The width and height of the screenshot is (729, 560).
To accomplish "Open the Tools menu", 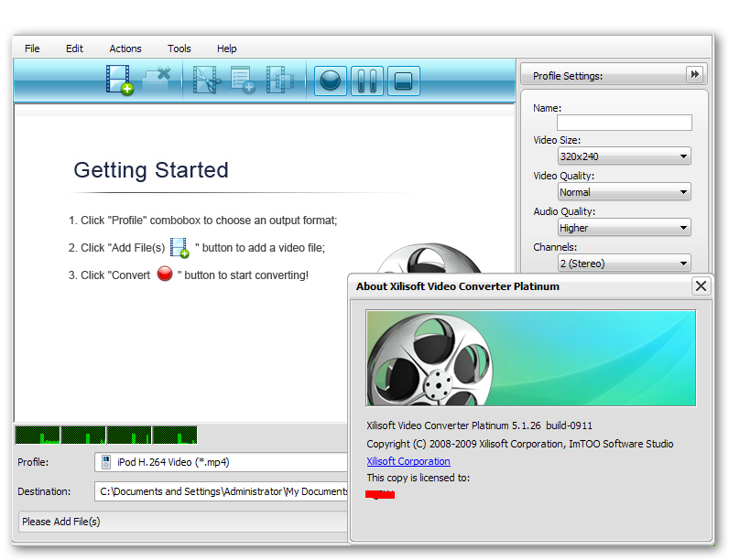I will (x=179, y=48).
